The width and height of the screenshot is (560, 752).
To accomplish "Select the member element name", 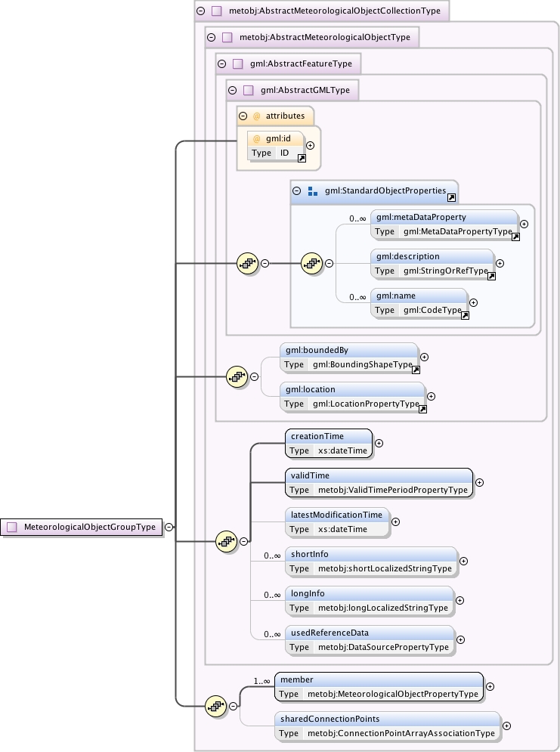I will (297, 679).
